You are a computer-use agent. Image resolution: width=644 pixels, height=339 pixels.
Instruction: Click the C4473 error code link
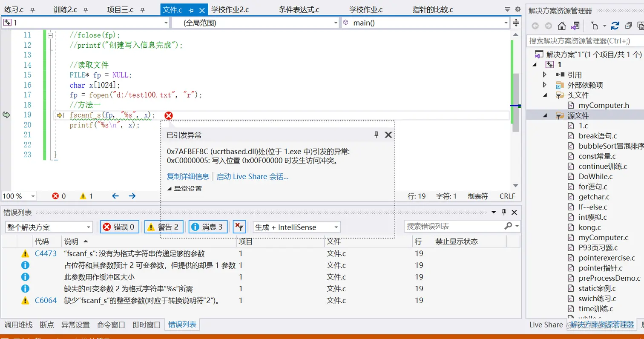coord(46,253)
